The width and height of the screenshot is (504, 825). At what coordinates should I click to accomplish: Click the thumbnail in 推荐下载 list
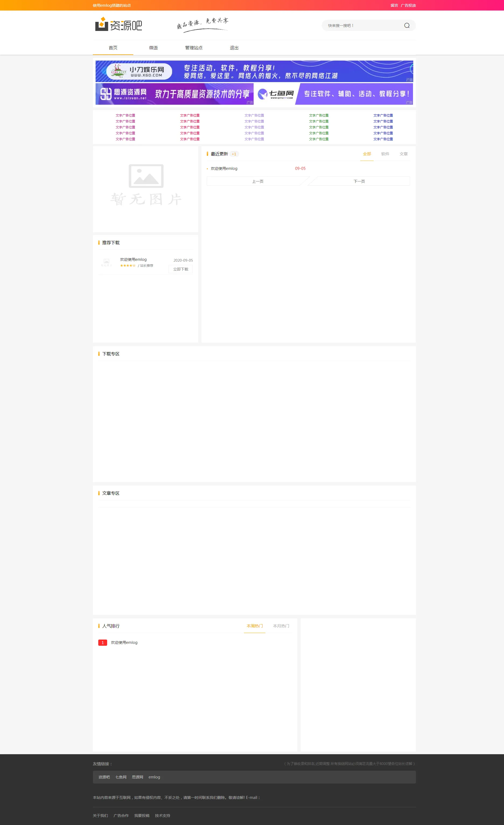[107, 262]
